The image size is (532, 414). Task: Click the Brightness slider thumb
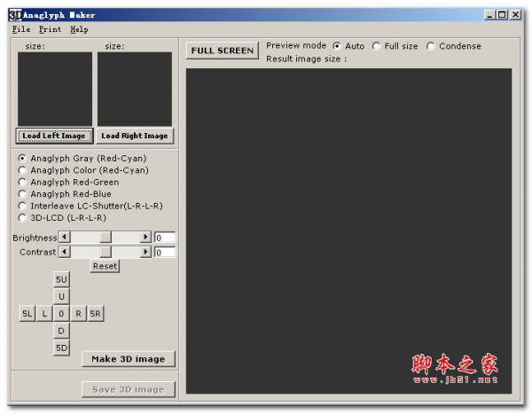click(x=106, y=238)
